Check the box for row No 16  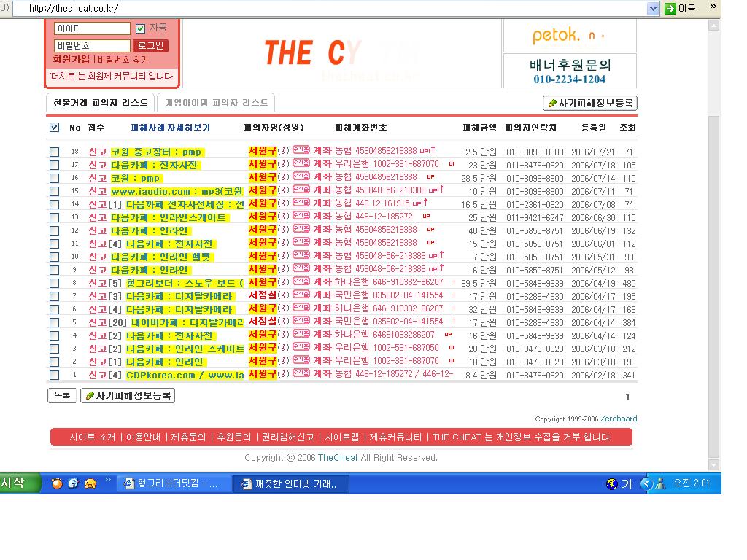[54, 178]
